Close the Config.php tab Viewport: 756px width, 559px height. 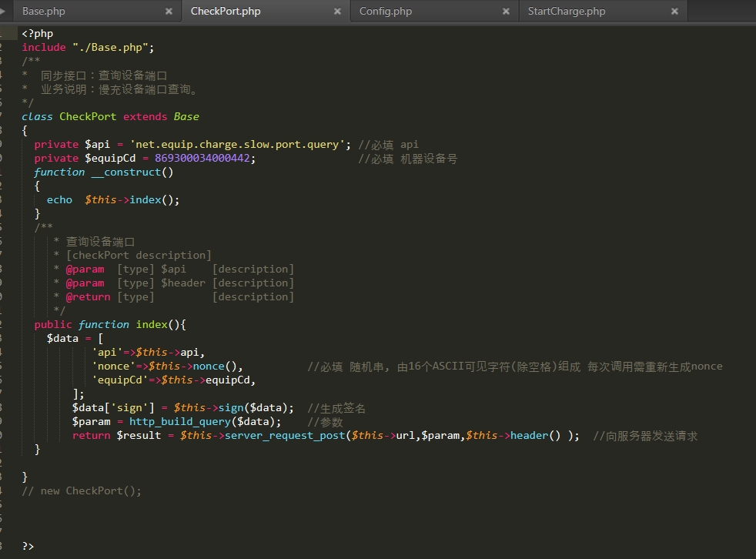click(x=506, y=12)
